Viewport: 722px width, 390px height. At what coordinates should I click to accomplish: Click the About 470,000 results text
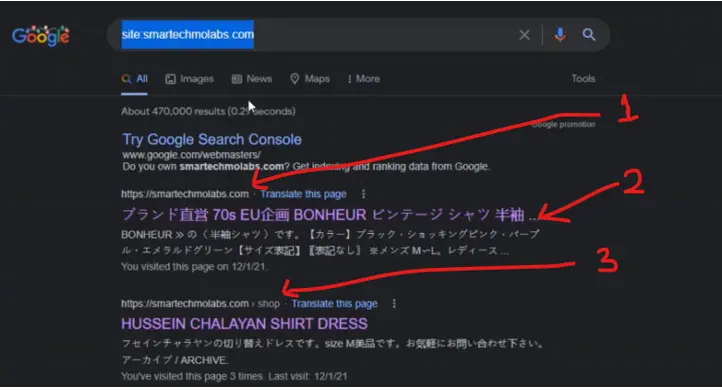tap(208, 111)
